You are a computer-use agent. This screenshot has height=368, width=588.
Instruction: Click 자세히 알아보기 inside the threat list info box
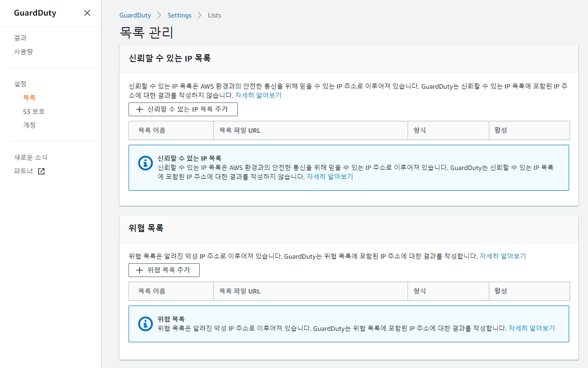[532, 328]
